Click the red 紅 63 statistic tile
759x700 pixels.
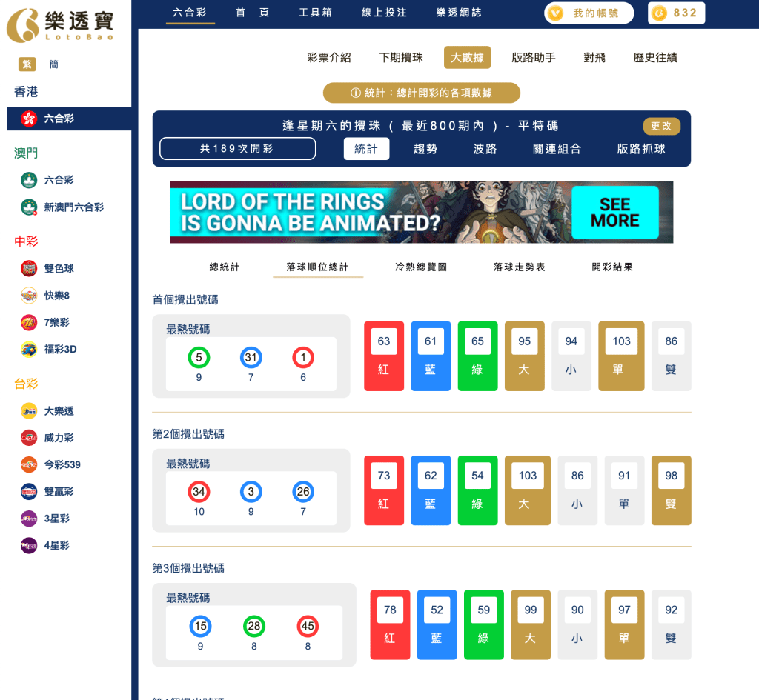click(384, 356)
